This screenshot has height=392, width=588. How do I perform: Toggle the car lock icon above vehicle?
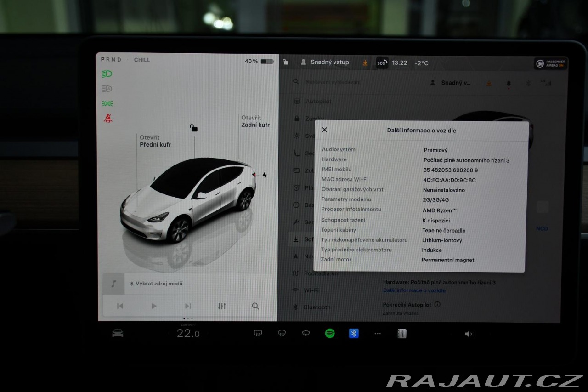[x=194, y=128]
